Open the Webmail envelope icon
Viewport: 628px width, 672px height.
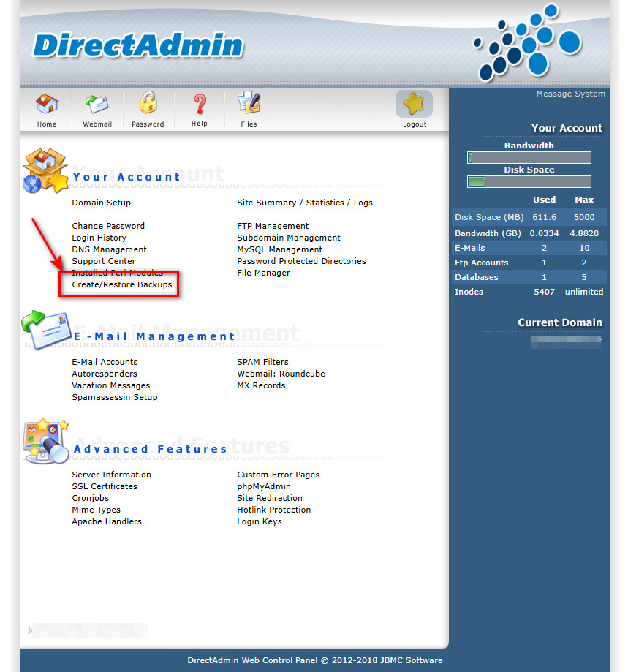tap(97, 104)
